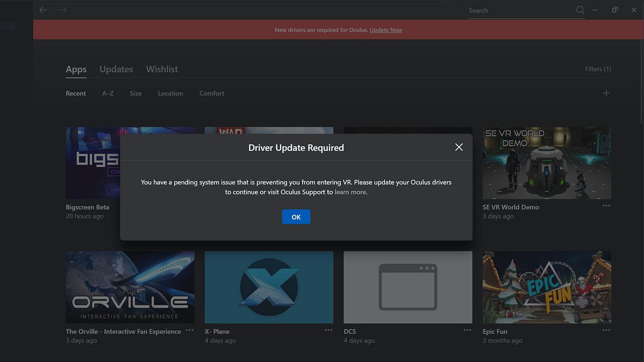The height and width of the screenshot is (362, 644).
Task: Open Filters (1) options
Action: tap(598, 69)
